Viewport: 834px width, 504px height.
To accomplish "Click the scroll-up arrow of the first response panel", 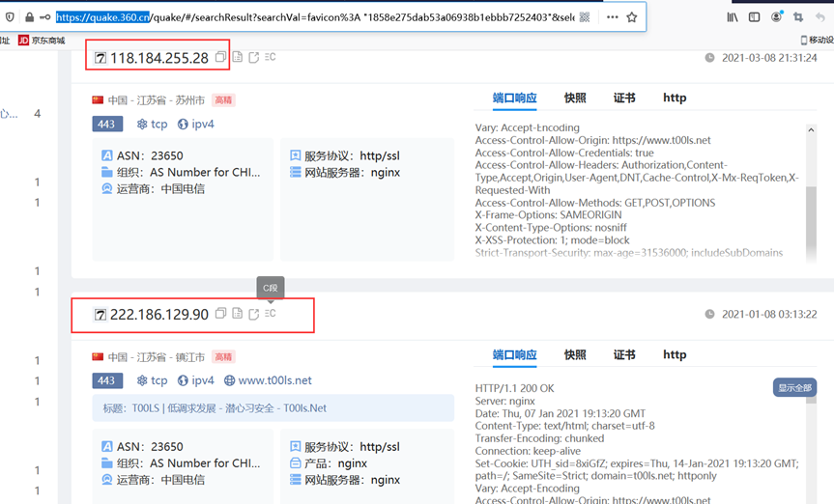I will [811, 129].
